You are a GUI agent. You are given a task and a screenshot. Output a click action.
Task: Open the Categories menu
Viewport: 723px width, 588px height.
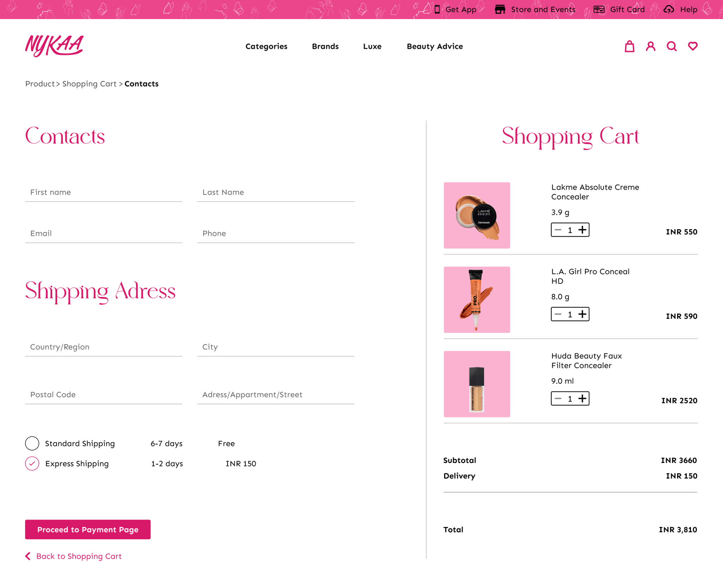(266, 46)
